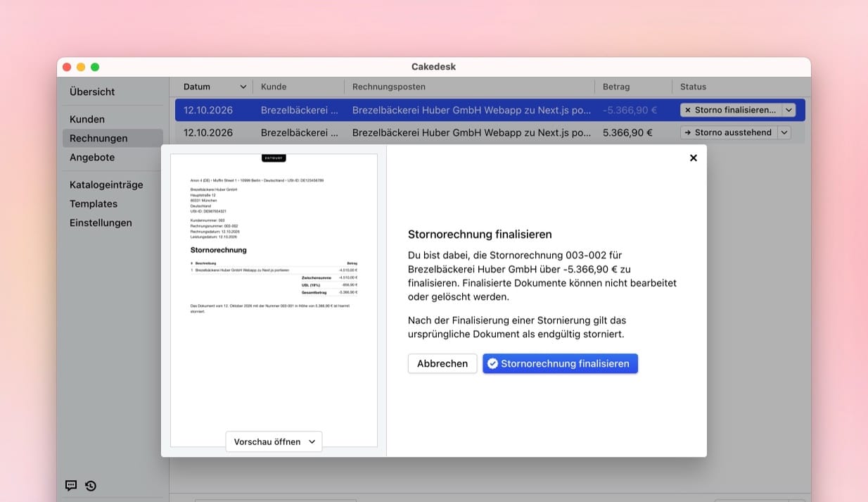Click the Stornorechnung finalisieren dialog heading
868x502 pixels.
click(x=480, y=234)
